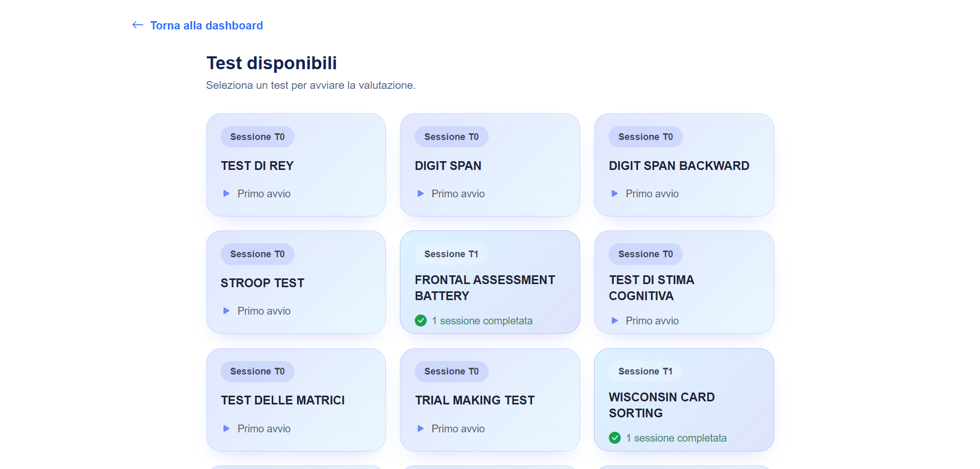Viewport: 980px width, 469px height.
Task: Click Sessione T1 badge on Wisconsin Card Sorting
Action: pos(645,371)
